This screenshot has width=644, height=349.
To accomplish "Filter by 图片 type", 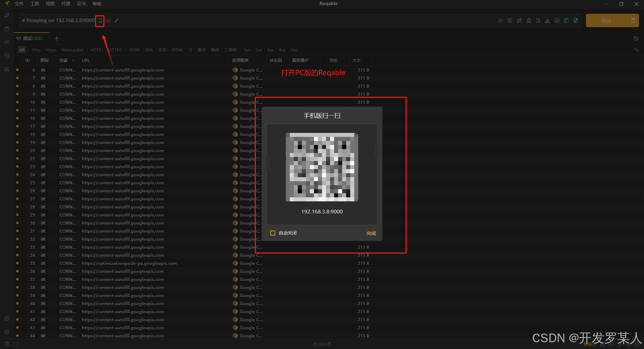I will point(202,50).
